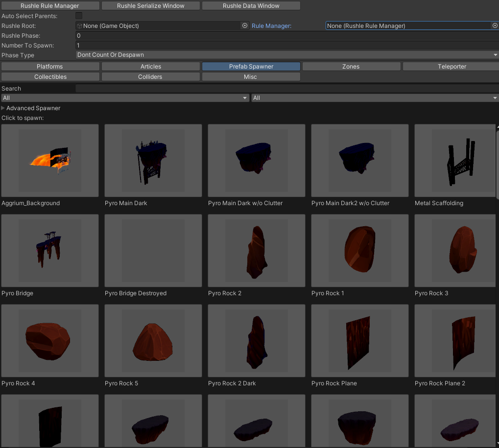The image size is (499, 448).
Task: Open the left All filter dropdown
Action: click(125, 98)
